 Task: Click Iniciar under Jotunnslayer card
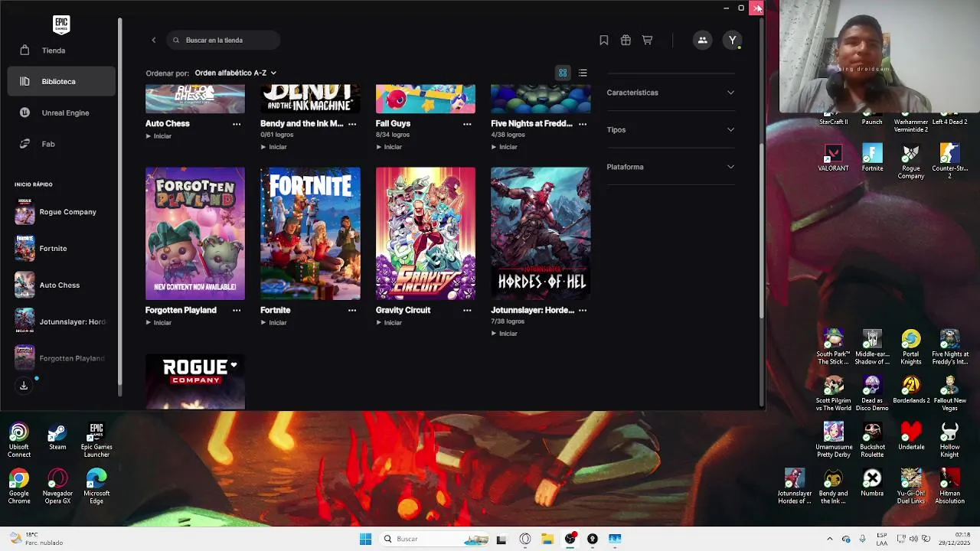tap(504, 334)
